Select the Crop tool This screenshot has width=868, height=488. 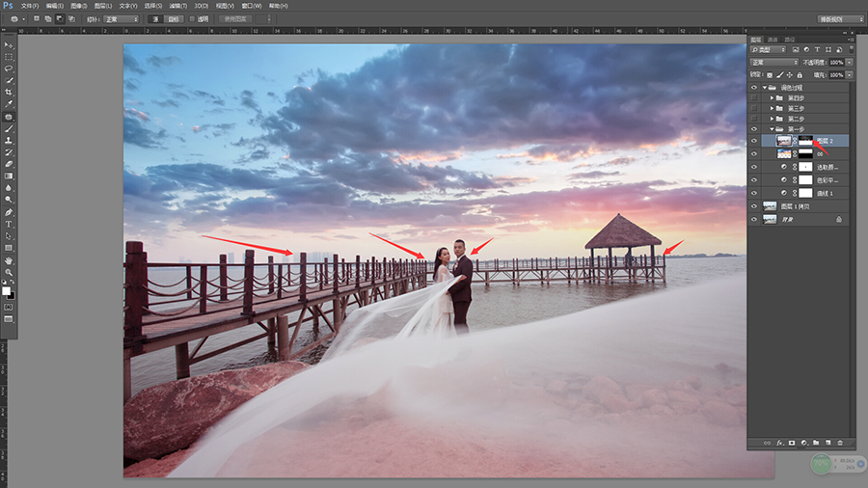click(x=9, y=92)
